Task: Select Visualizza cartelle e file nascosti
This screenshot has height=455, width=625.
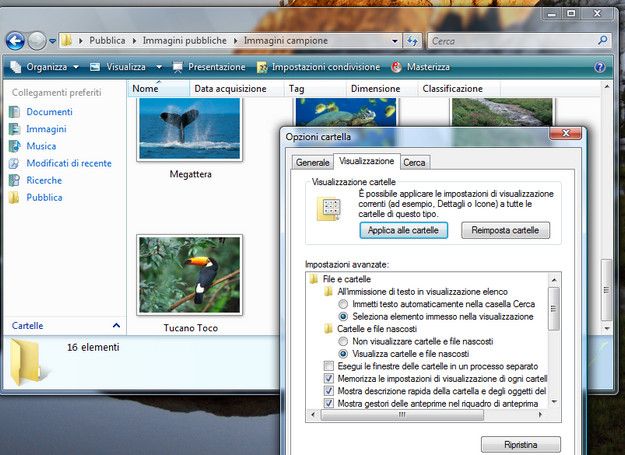Action: pos(343,354)
